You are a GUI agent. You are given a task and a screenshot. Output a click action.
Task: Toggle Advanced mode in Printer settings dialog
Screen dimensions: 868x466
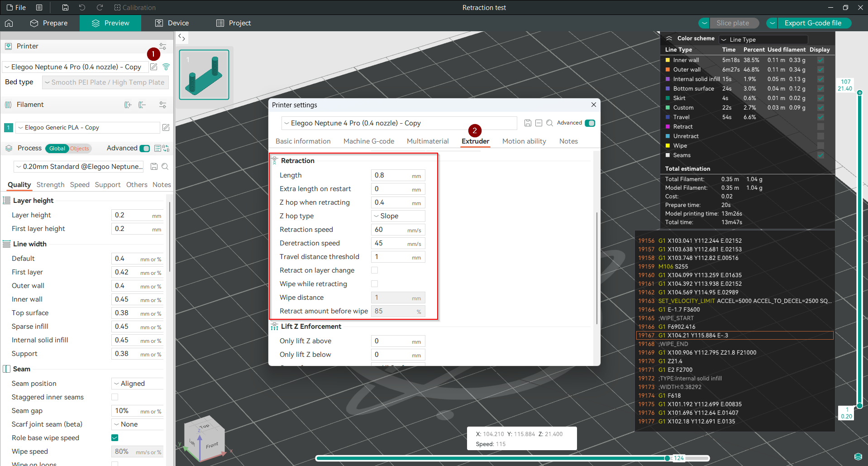click(x=590, y=123)
